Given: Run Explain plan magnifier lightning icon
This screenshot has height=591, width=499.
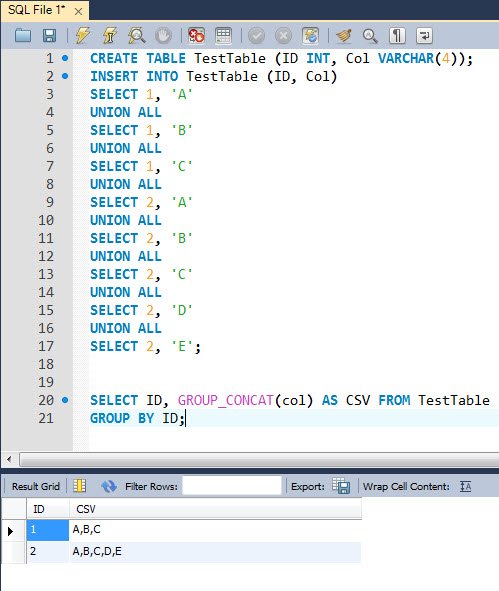Looking at the screenshot, I should point(136,36).
